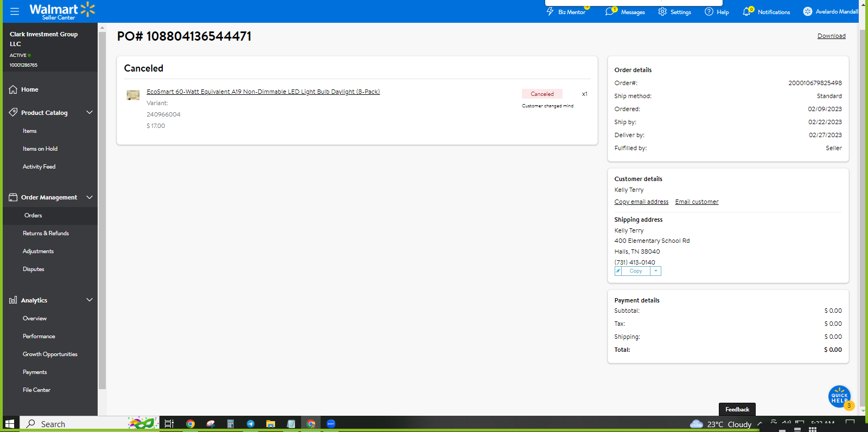Open Analytics Overview
Image resolution: width=868 pixels, height=432 pixels.
[x=35, y=318]
